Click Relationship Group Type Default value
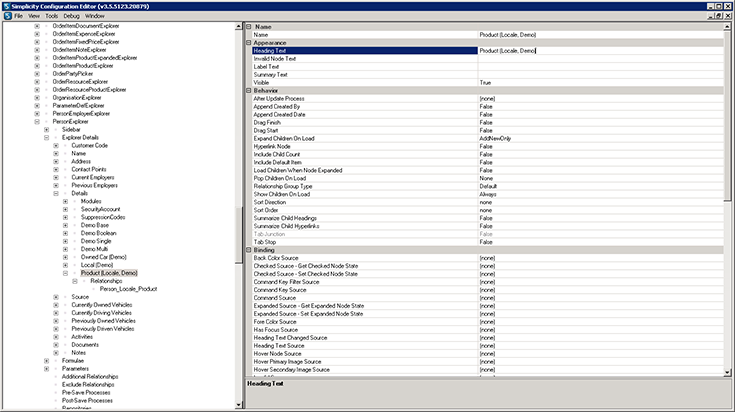This screenshot has height=412, width=735. 600,186
